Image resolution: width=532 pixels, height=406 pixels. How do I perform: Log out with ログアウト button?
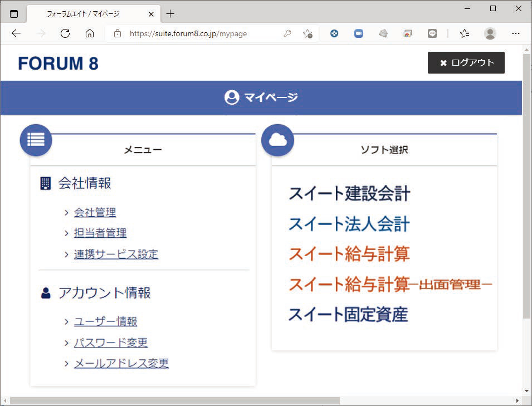[466, 63]
